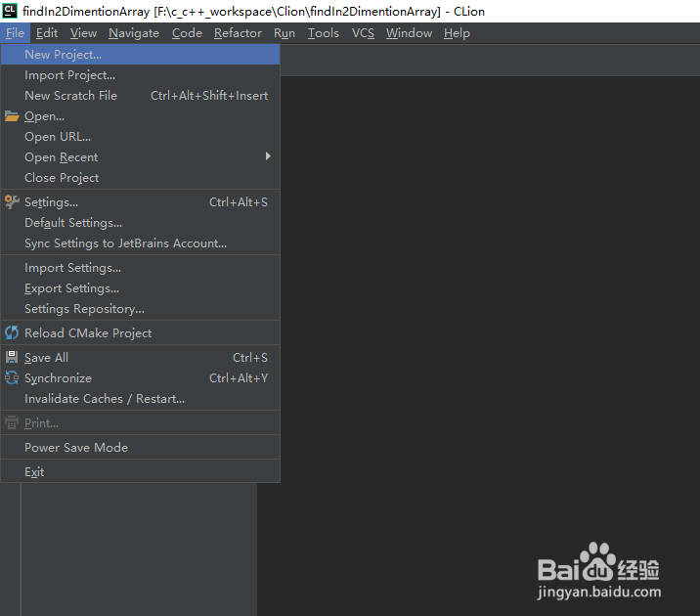
Task: Click the folder icon beside Open...
Action: [12, 116]
